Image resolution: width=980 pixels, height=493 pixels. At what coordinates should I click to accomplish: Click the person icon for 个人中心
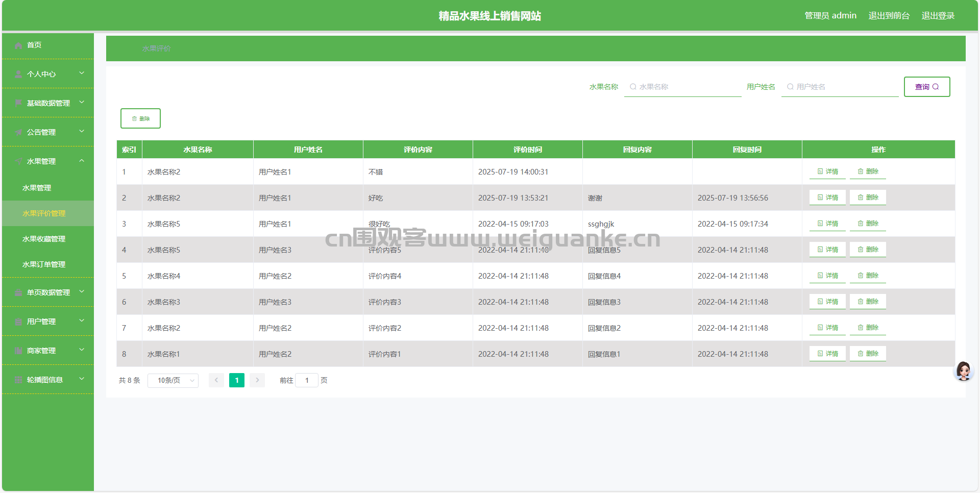tap(19, 75)
